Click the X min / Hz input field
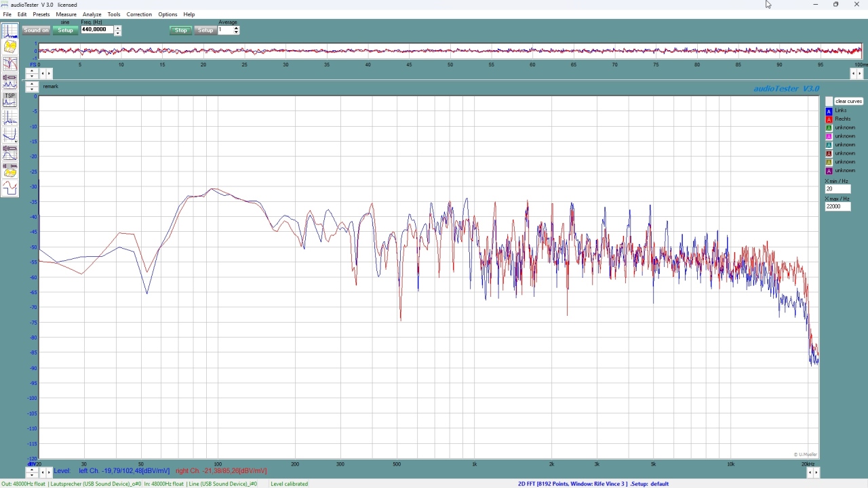868x488 pixels. coord(837,189)
